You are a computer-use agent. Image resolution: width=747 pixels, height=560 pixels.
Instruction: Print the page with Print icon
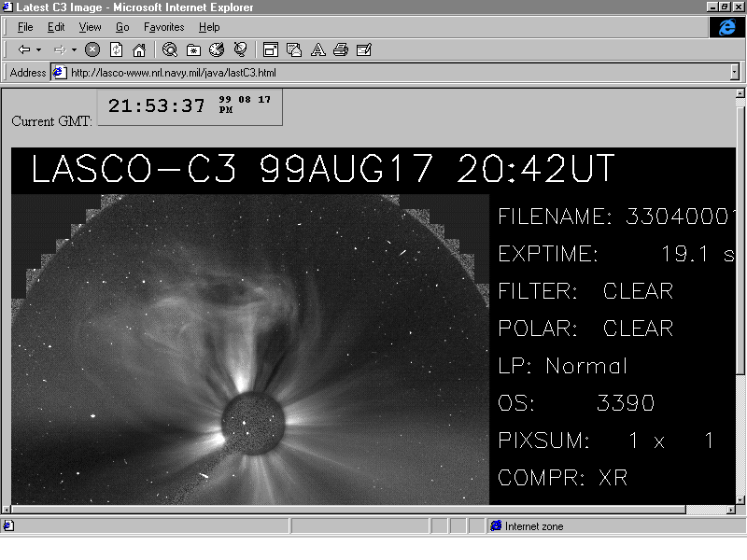click(x=341, y=49)
